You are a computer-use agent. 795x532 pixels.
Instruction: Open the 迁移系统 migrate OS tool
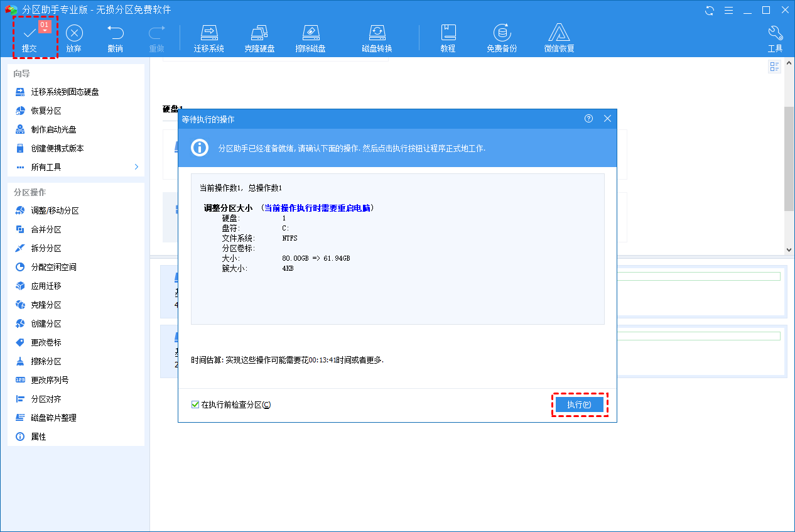pyautogui.click(x=208, y=33)
